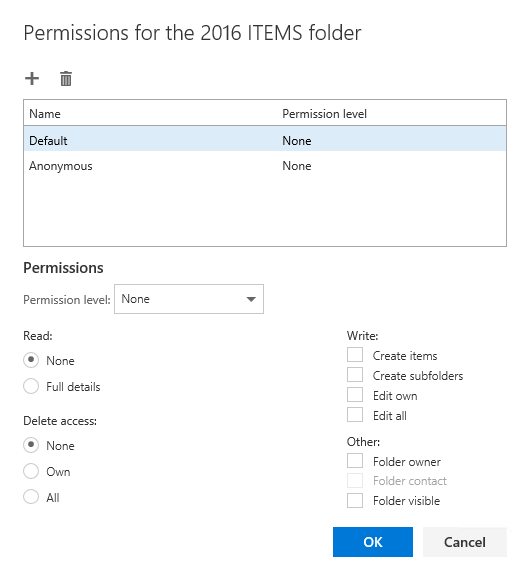Select None under Delete access
The width and height of the screenshot is (530, 574).
(31, 446)
